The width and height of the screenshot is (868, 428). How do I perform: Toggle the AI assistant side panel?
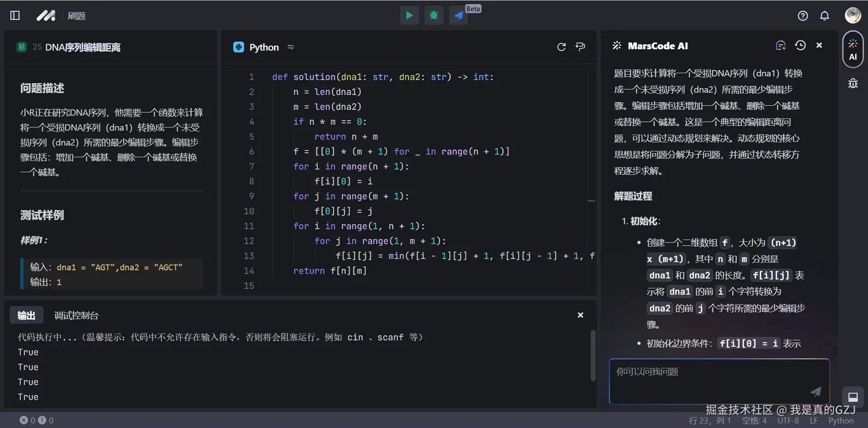point(853,50)
